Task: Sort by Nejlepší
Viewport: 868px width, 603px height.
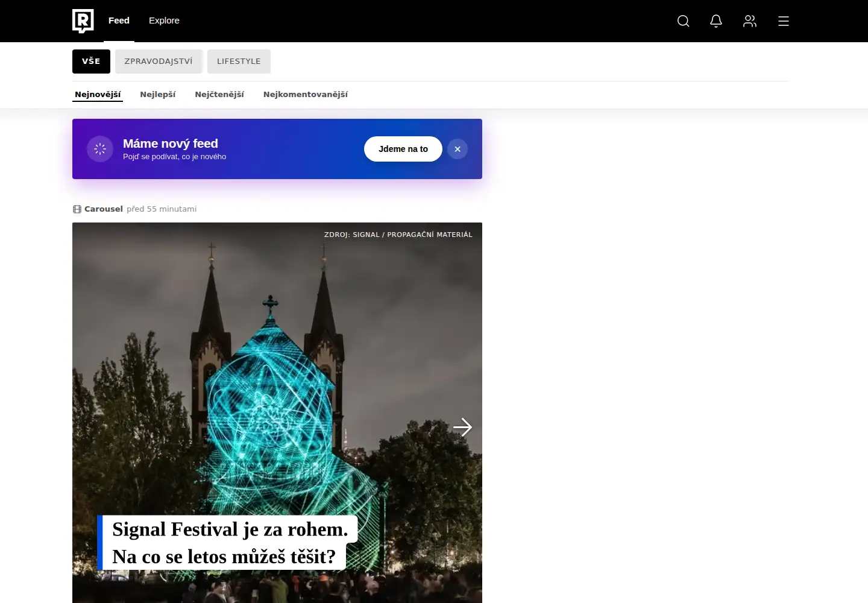Action: 158,95
